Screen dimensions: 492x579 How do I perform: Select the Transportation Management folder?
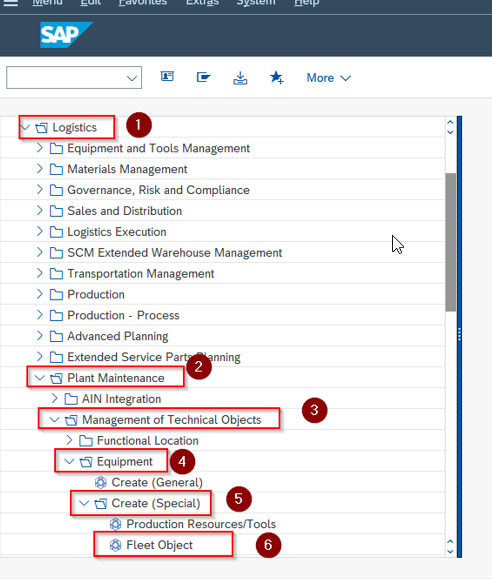pos(140,274)
